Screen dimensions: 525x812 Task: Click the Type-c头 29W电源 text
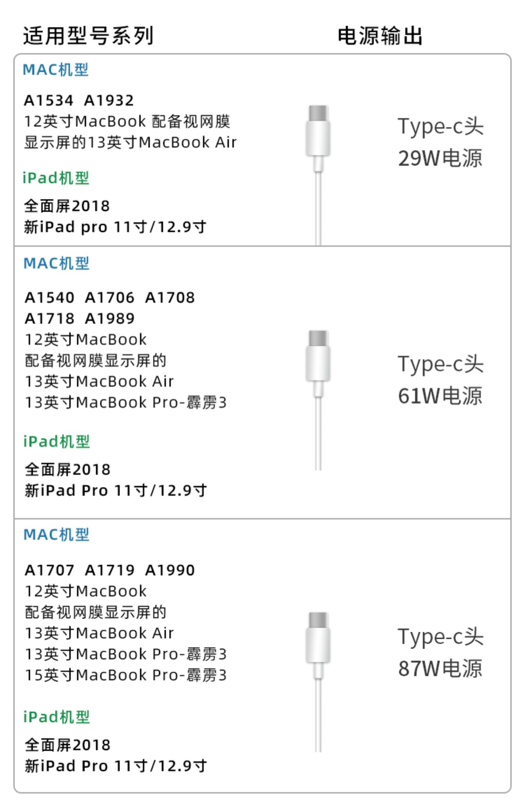coord(441,142)
